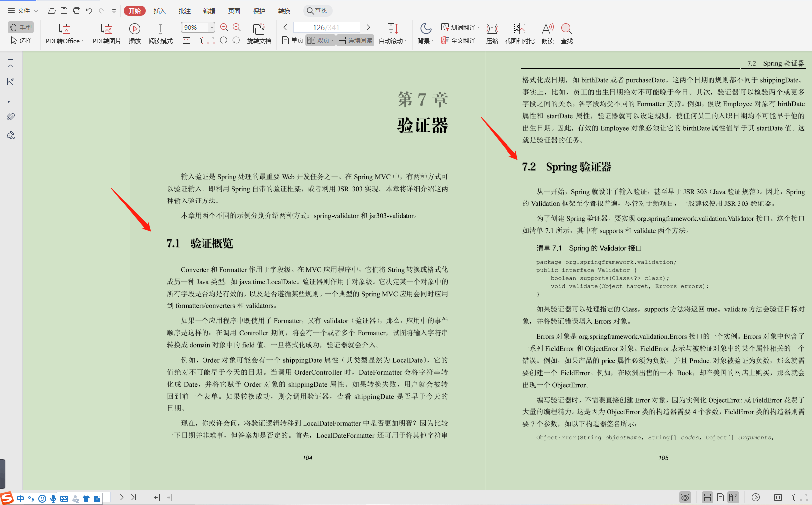The width and height of the screenshot is (812, 505).
Task: Toggle 双页 two-page view
Action: (x=320, y=40)
